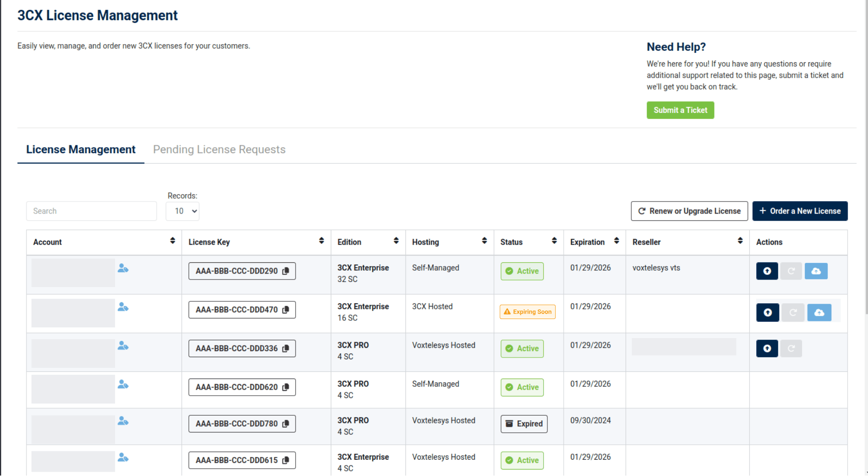The width and height of the screenshot is (868, 476).
Task: Click cloud upload action for voxtelesys vts row
Action: (x=816, y=271)
